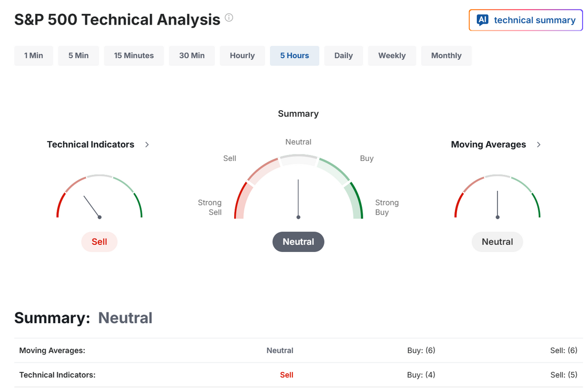Click the Summary title above the gauge
Viewport: 588px width, 391px height.
[298, 114]
